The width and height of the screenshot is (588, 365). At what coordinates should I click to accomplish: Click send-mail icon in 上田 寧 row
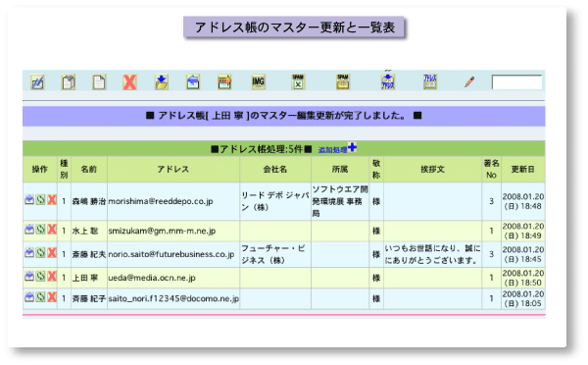coord(29,277)
